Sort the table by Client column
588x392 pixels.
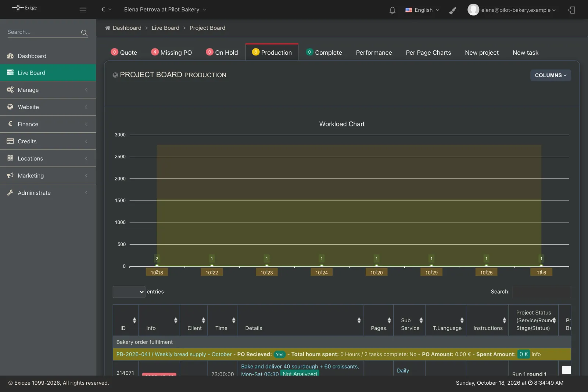coord(203,320)
